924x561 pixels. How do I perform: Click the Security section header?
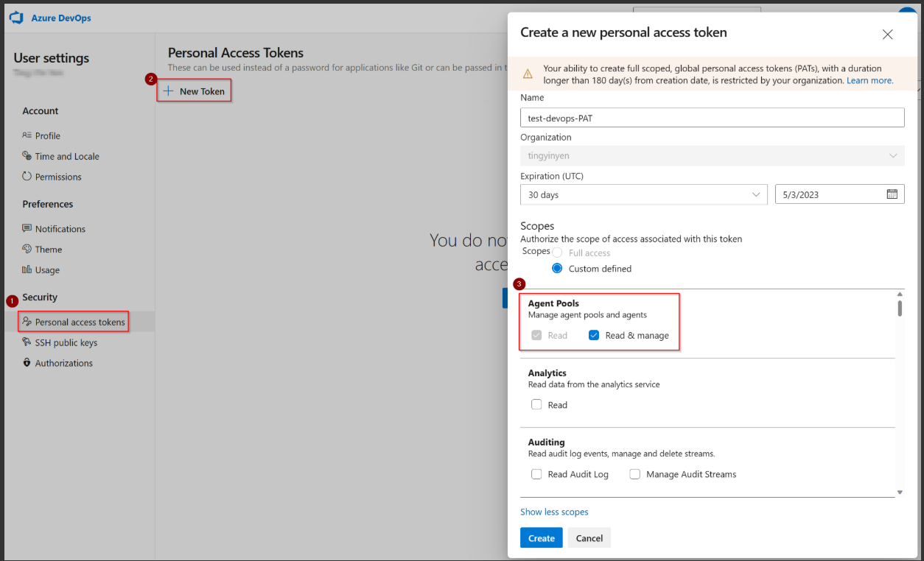pyautogui.click(x=40, y=297)
